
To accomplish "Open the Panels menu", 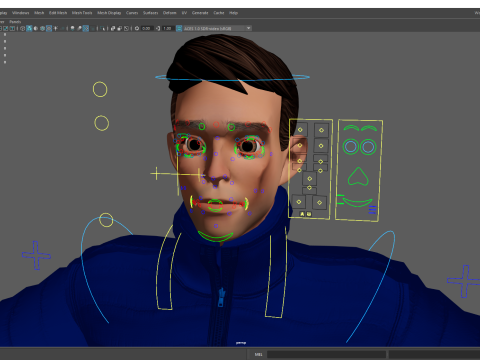I will (x=15, y=22).
